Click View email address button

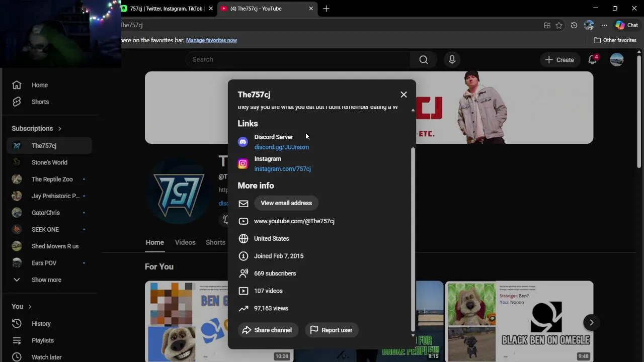click(x=286, y=203)
